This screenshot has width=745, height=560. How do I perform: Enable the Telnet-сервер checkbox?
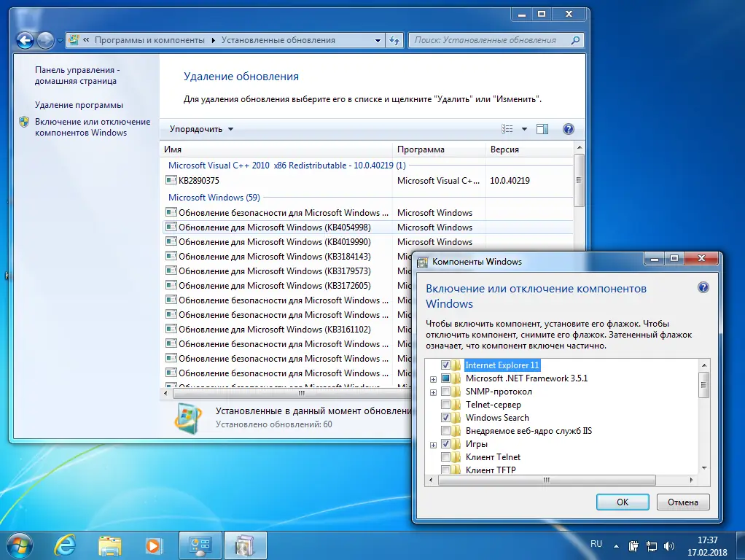click(445, 405)
